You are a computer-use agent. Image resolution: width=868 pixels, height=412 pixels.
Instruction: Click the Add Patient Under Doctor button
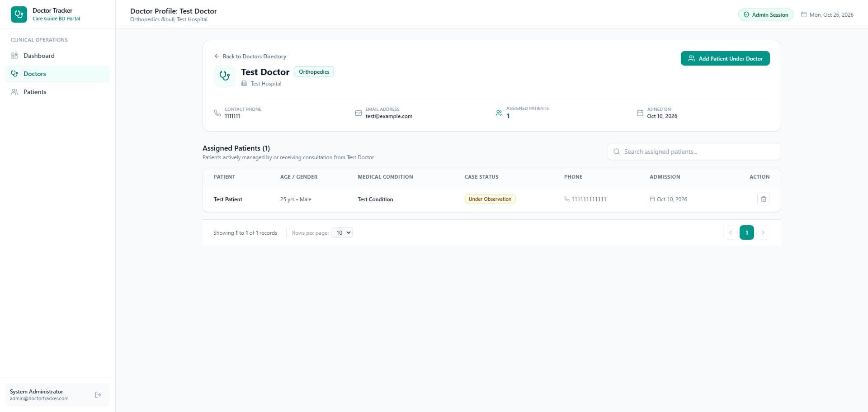(x=725, y=58)
